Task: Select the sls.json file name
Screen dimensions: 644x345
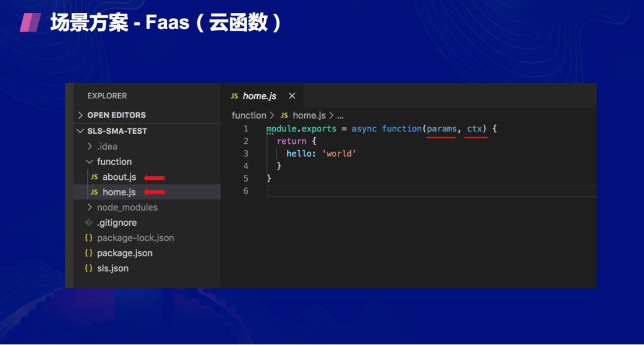Action: pos(113,268)
